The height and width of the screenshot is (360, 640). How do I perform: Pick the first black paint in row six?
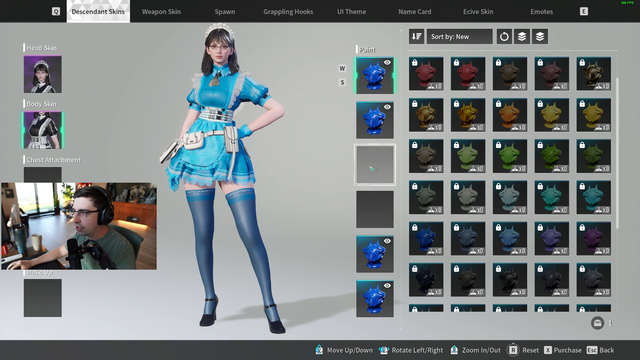tap(426, 280)
